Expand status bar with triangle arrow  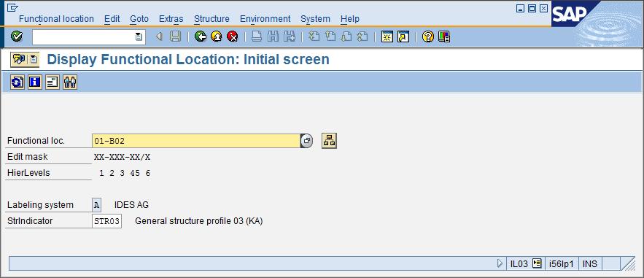click(x=500, y=263)
